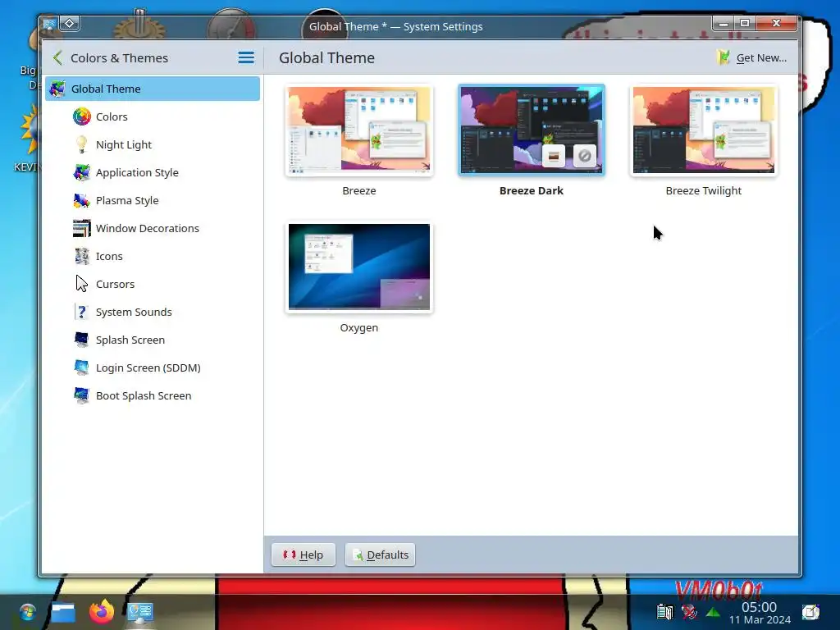Click the Defaults button

pos(380,555)
